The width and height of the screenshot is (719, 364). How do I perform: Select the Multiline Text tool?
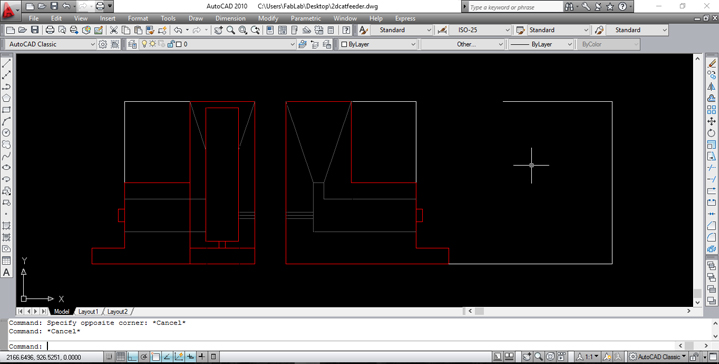pos(6,272)
